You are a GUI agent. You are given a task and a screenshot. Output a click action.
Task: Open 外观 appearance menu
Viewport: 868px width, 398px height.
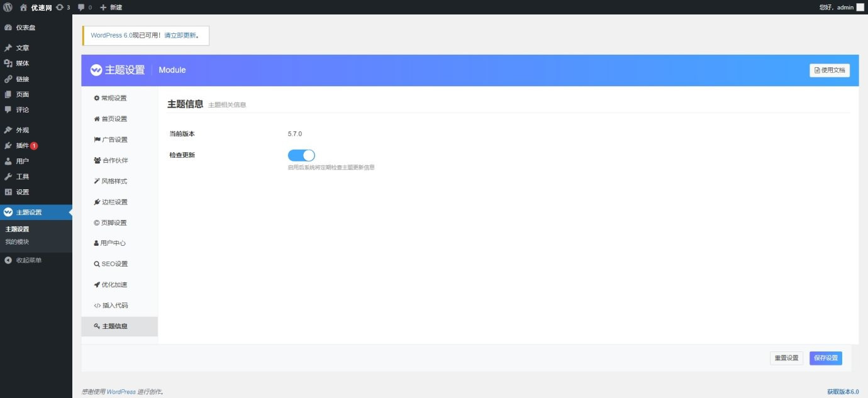pos(36,130)
